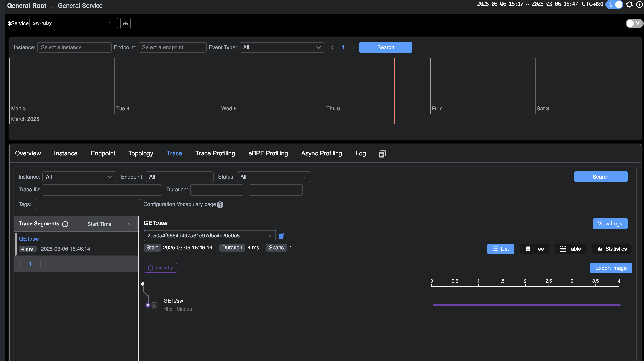
Task: Toggle dark theme switch in header
Action: tap(614, 4)
